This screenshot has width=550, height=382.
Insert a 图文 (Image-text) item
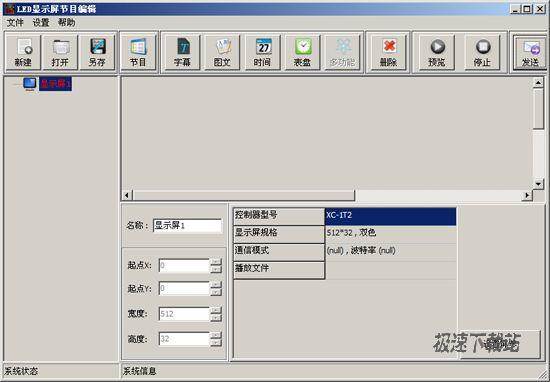coord(222,52)
